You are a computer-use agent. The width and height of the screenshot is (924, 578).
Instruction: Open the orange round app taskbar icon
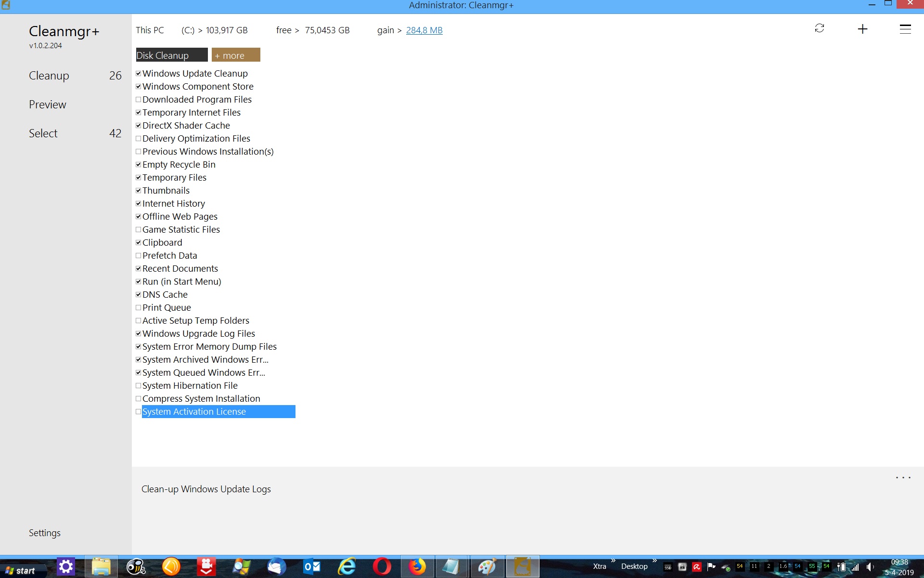click(x=171, y=567)
